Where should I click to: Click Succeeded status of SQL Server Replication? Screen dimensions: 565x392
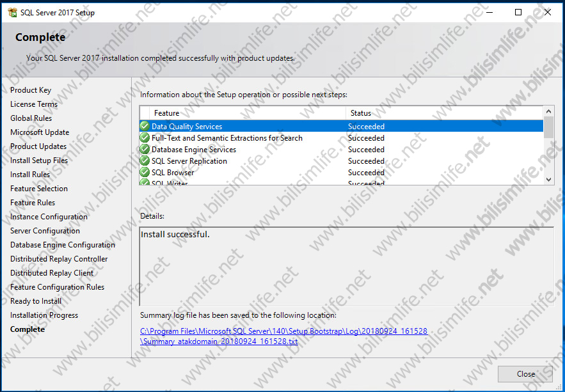pos(366,161)
